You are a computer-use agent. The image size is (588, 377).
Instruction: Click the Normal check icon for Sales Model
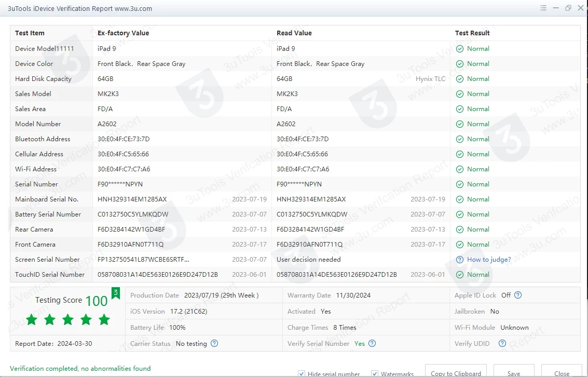[459, 94]
